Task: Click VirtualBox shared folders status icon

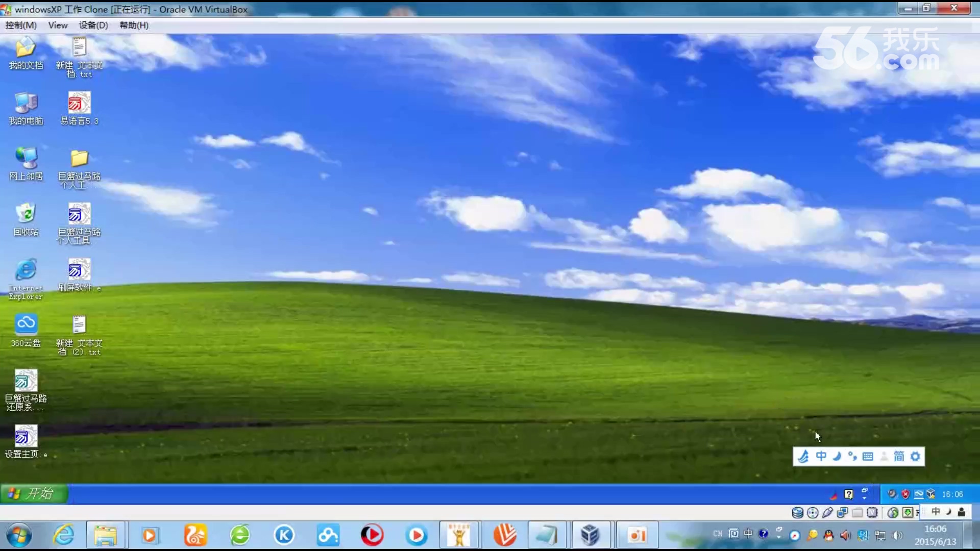Action: (x=857, y=512)
